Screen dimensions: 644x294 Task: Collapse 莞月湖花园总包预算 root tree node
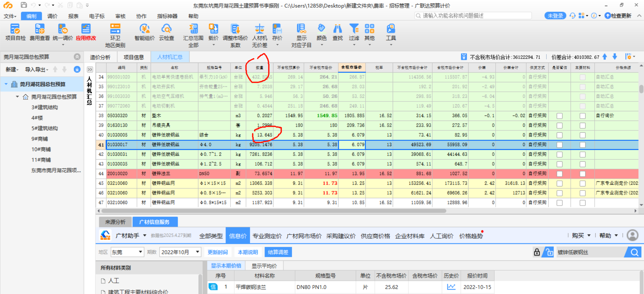coord(6,84)
